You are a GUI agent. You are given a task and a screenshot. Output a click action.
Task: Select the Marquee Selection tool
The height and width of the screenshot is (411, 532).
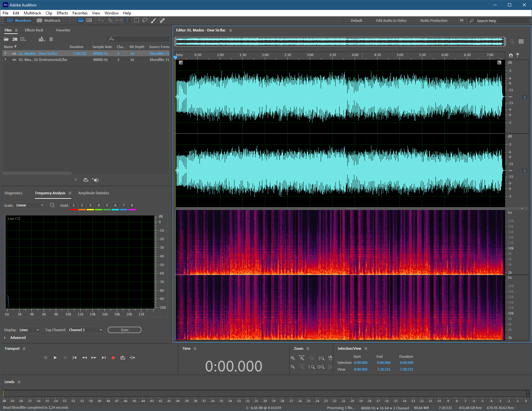pyautogui.click(x=137, y=20)
